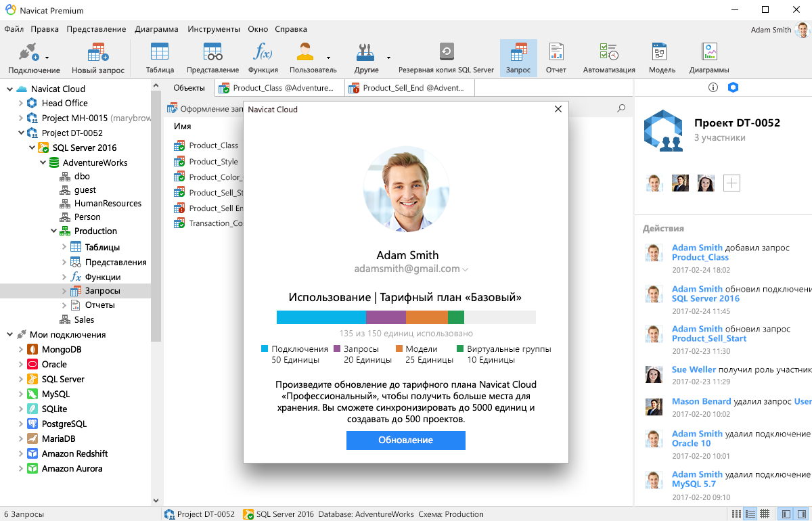The width and height of the screenshot is (812, 521).
Task: Open the Подключение toolbar icon
Action: pyautogui.click(x=29, y=53)
